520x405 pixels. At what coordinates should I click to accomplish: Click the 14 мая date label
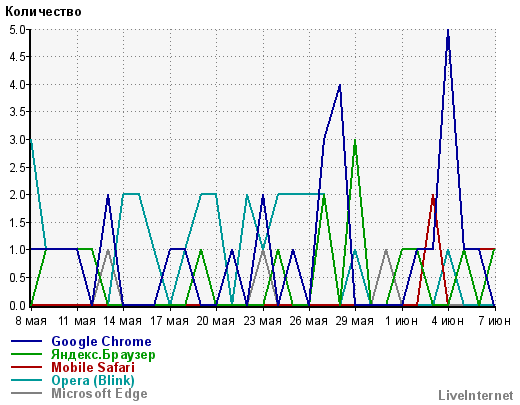122,321
